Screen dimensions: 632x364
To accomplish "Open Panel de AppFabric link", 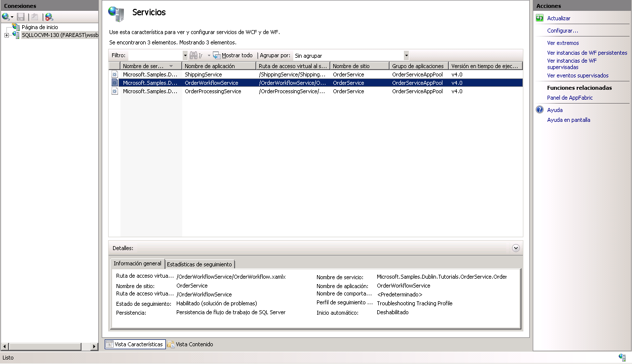I will click(570, 98).
